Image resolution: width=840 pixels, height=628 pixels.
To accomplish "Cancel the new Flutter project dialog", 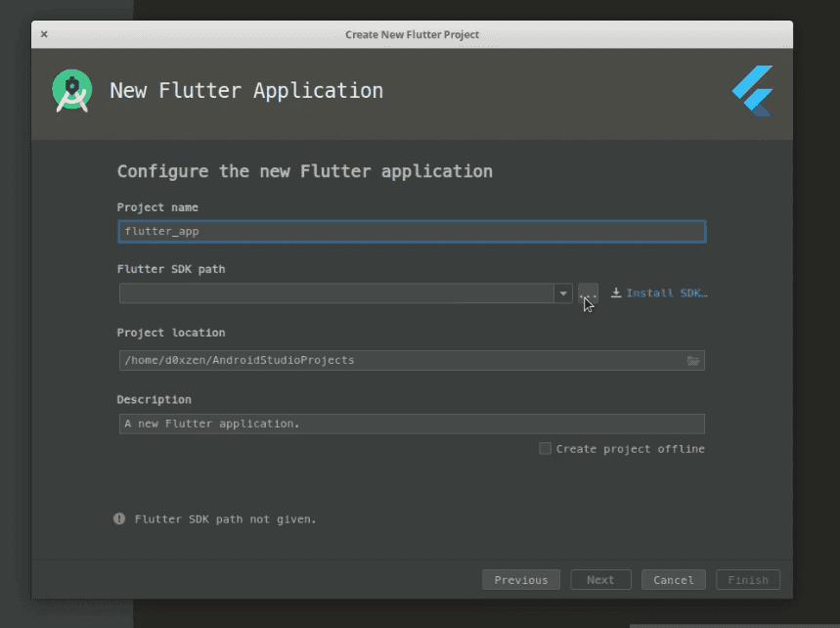I will (674, 580).
